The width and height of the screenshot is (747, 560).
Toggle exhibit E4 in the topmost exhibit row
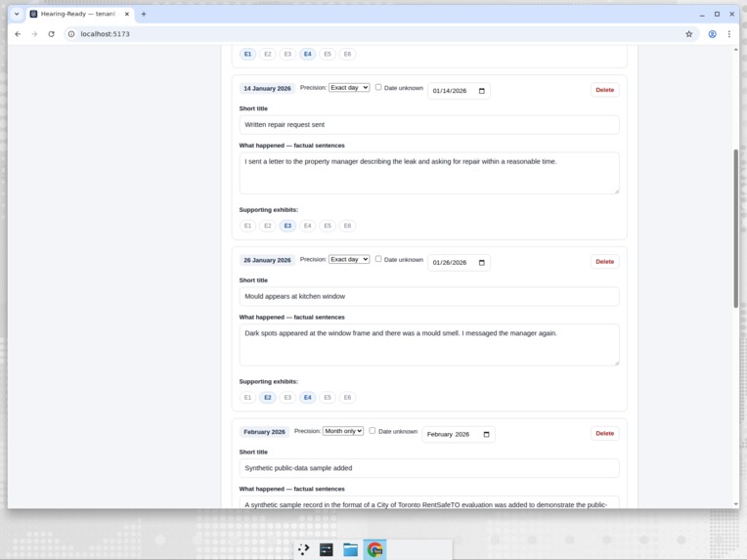point(308,55)
